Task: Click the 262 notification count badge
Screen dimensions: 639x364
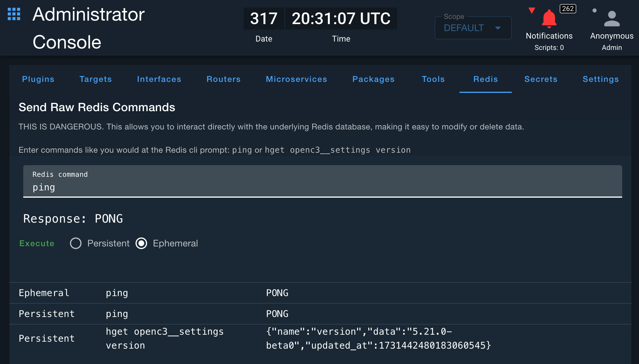Action: click(568, 9)
